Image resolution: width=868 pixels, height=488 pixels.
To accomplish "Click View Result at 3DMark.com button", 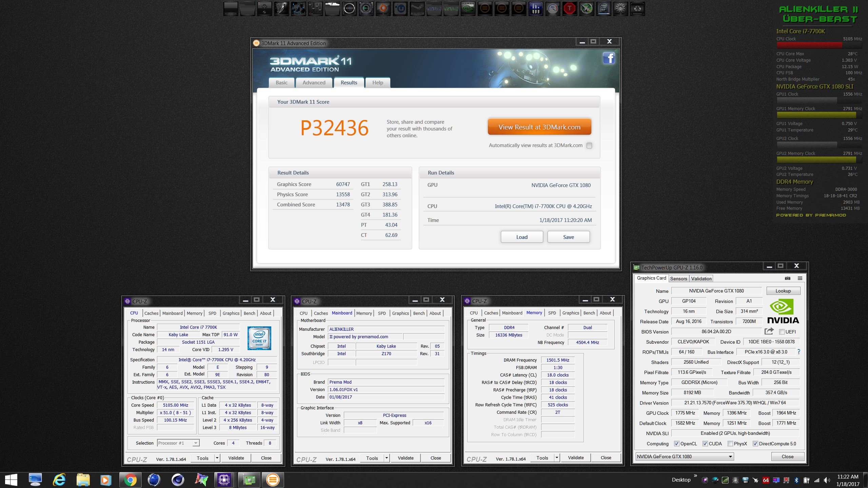I will 539,127.
